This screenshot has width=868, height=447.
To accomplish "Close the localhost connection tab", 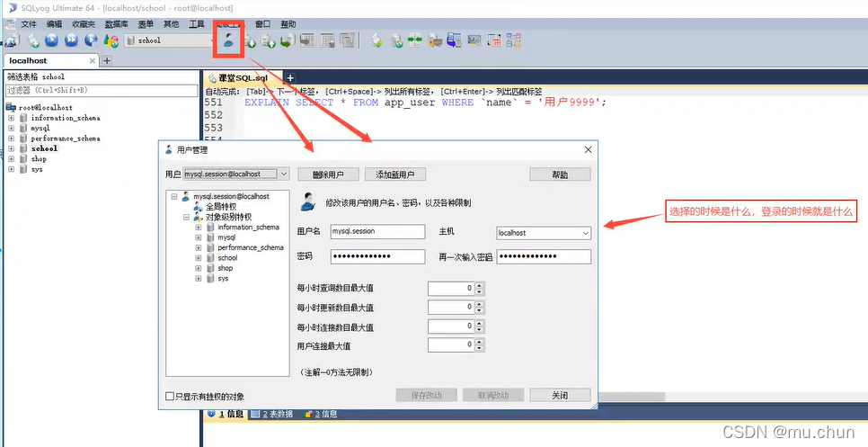I will (x=92, y=61).
